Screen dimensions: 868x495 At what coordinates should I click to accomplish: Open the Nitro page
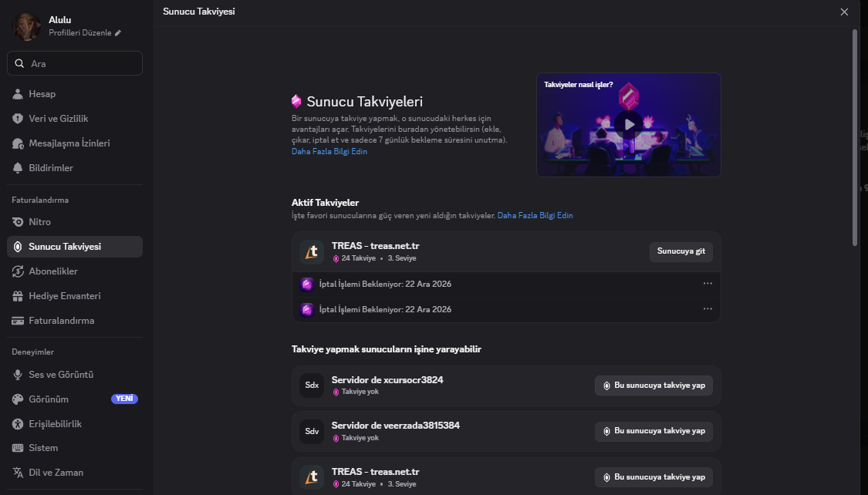[75, 222]
